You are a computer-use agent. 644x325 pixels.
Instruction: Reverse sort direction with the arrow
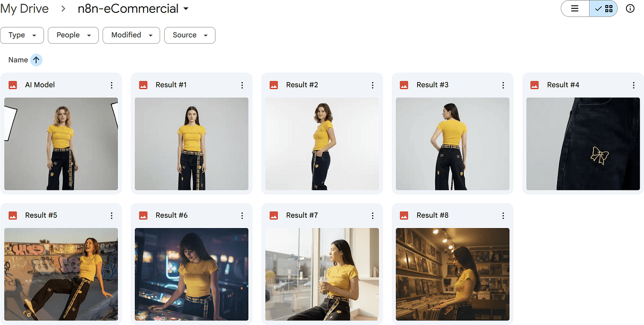click(x=36, y=60)
